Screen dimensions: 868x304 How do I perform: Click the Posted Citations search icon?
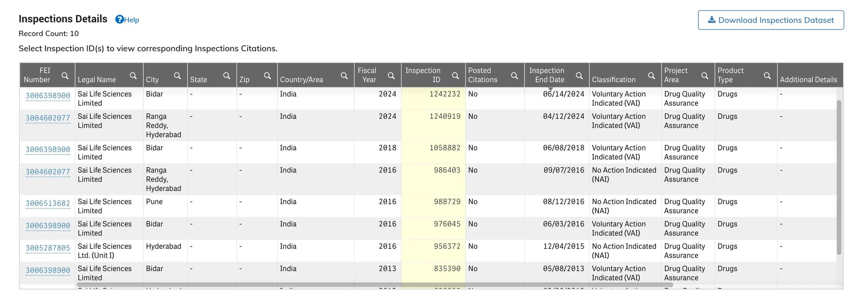click(514, 76)
